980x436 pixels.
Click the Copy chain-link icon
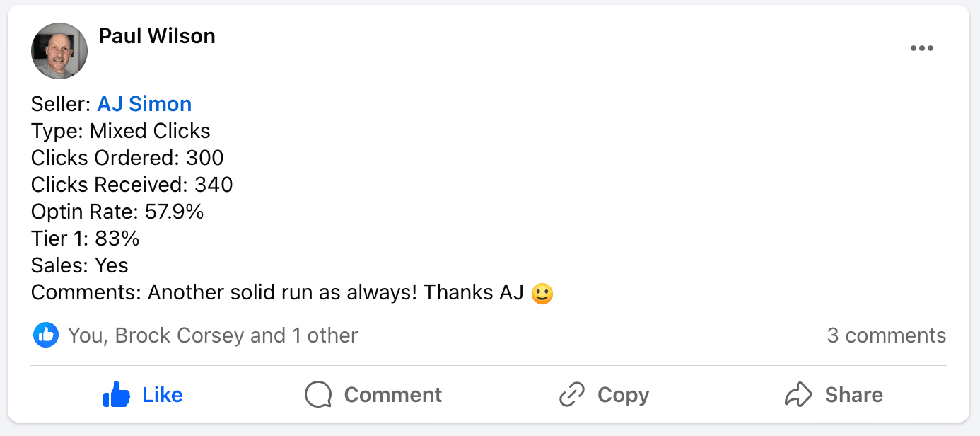click(571, 395)
